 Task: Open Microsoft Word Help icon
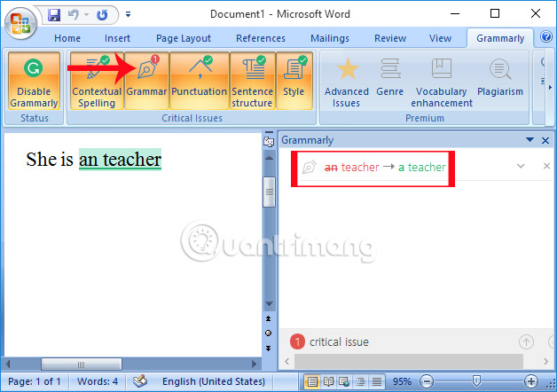tap(546, 36)
